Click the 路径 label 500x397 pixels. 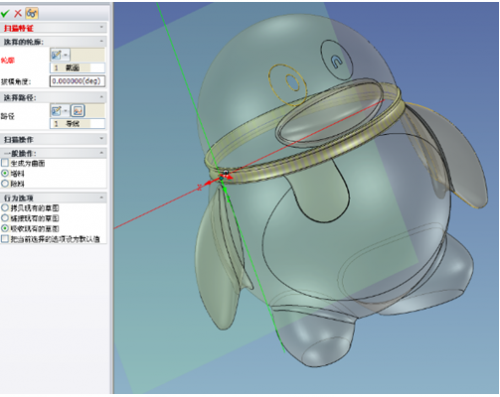tap(7, 116)
